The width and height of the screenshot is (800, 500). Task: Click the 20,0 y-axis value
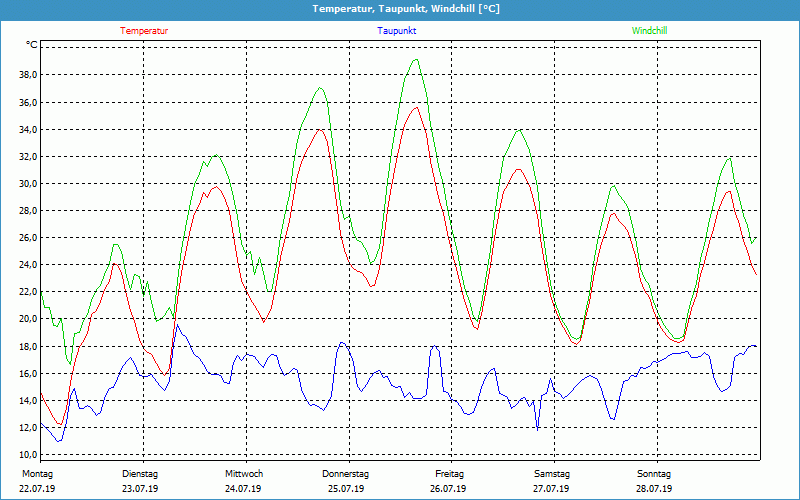coord(28,319)
